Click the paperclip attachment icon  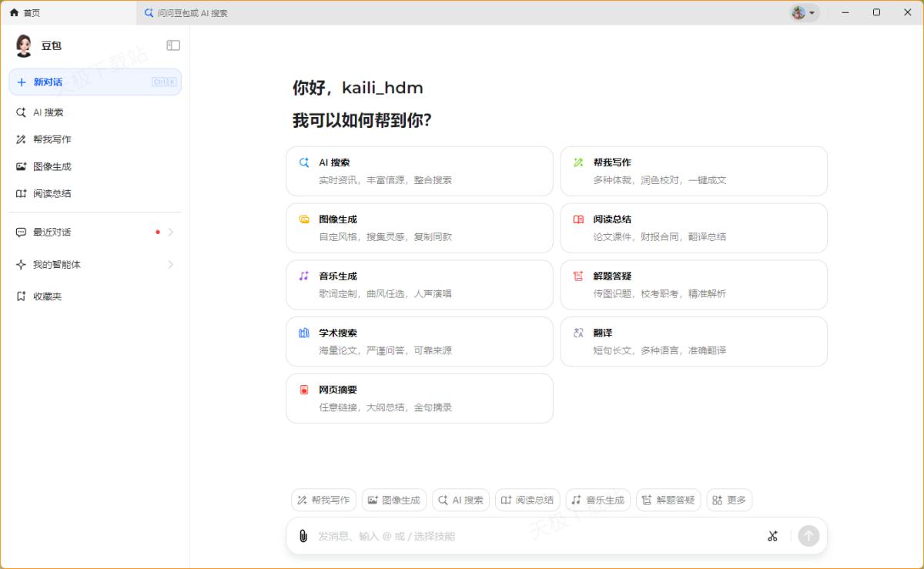coord(303,536)
